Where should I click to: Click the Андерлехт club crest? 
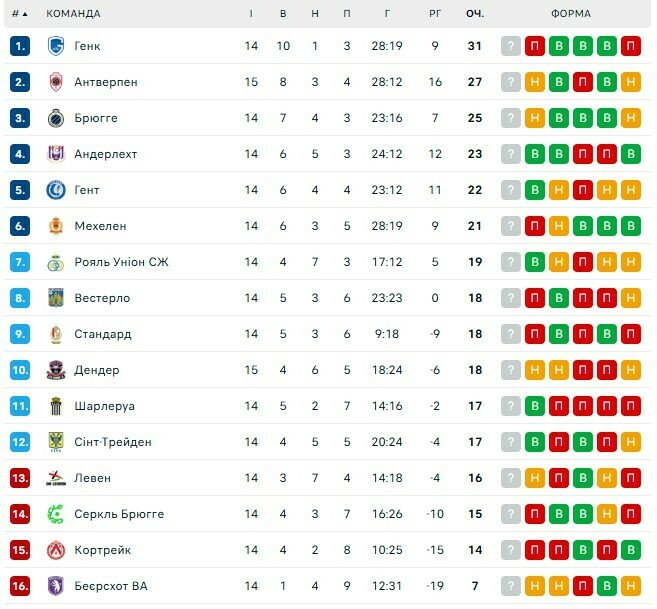[56, 154]
